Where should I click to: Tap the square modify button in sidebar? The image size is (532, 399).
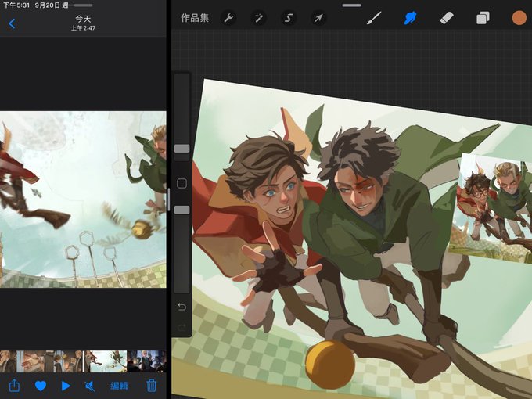(x=182, y=184)
